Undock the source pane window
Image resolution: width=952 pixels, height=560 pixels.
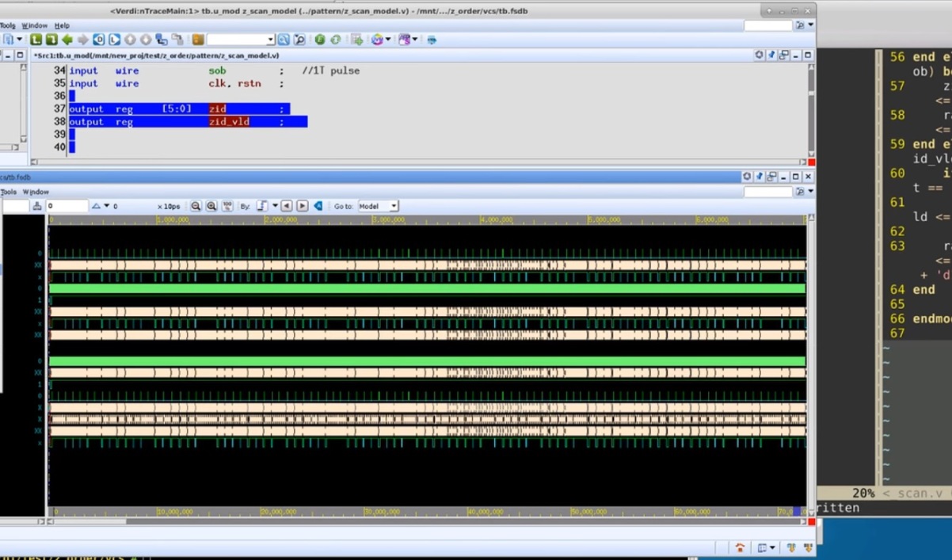[783, 55]
